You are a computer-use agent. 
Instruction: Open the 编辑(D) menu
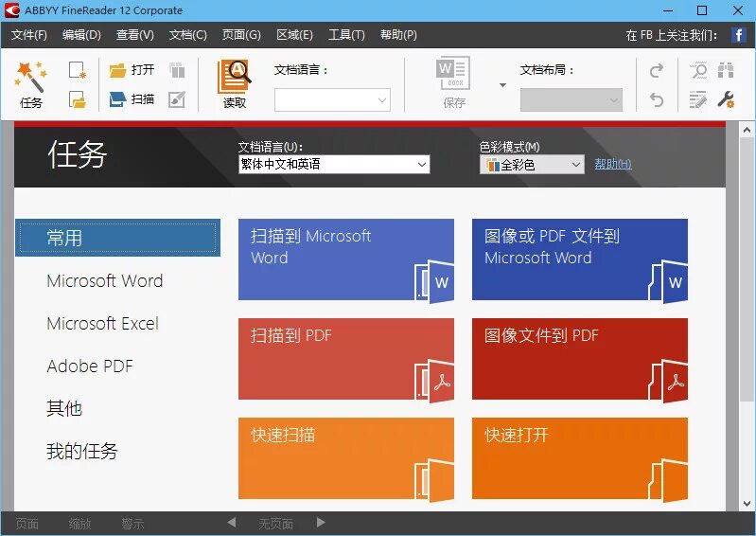point(81,35)
